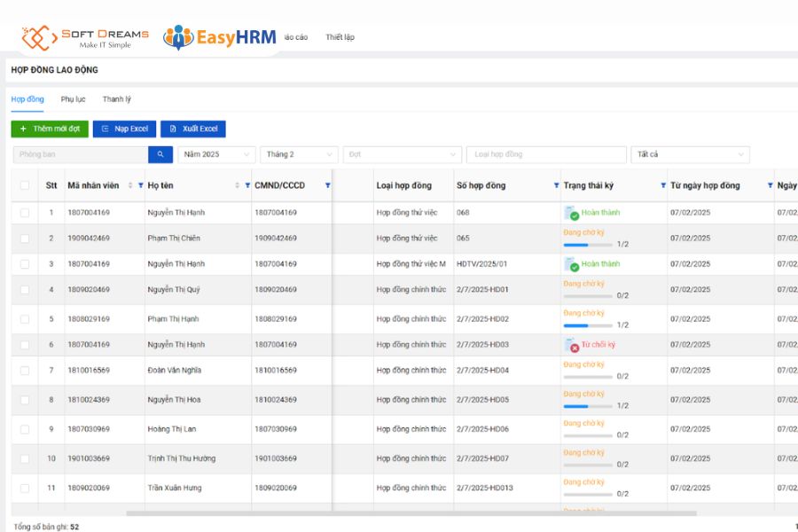The width and height of the screenshot is (798, 532).
Task: Click signing progress bar in row 5
Action: tap(588, 325)
